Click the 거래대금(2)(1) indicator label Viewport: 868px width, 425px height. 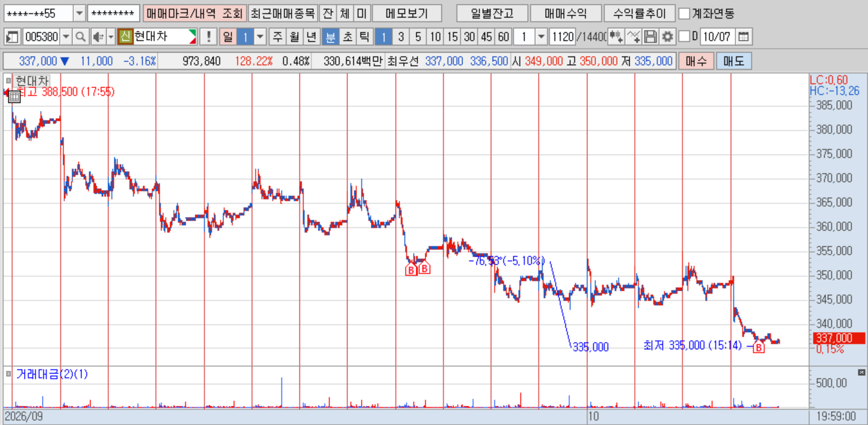(52, 374)
